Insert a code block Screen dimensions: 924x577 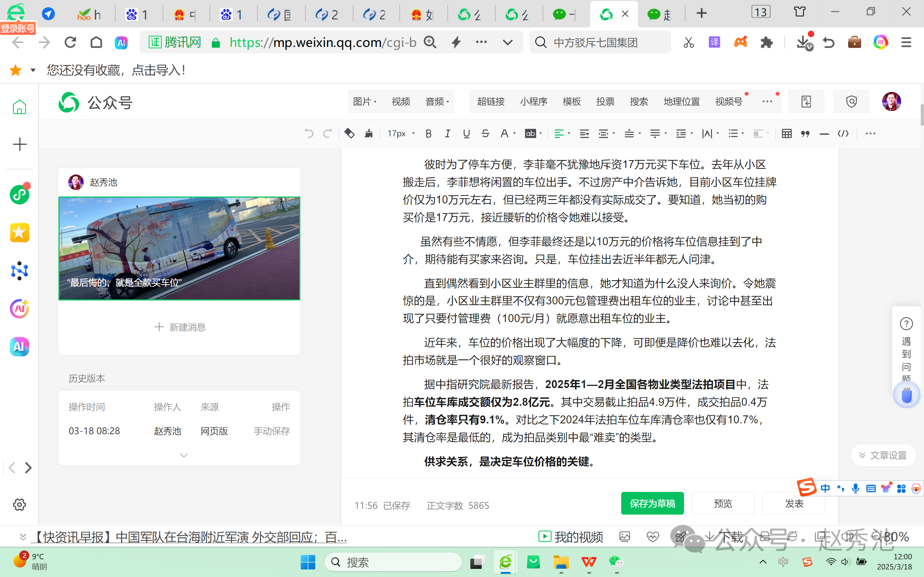click(x=844, y=133)
